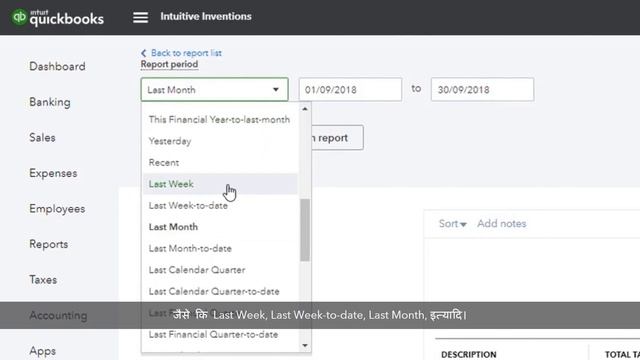
Task: Click the report period dropdown arrow
Action: [276, 90]
